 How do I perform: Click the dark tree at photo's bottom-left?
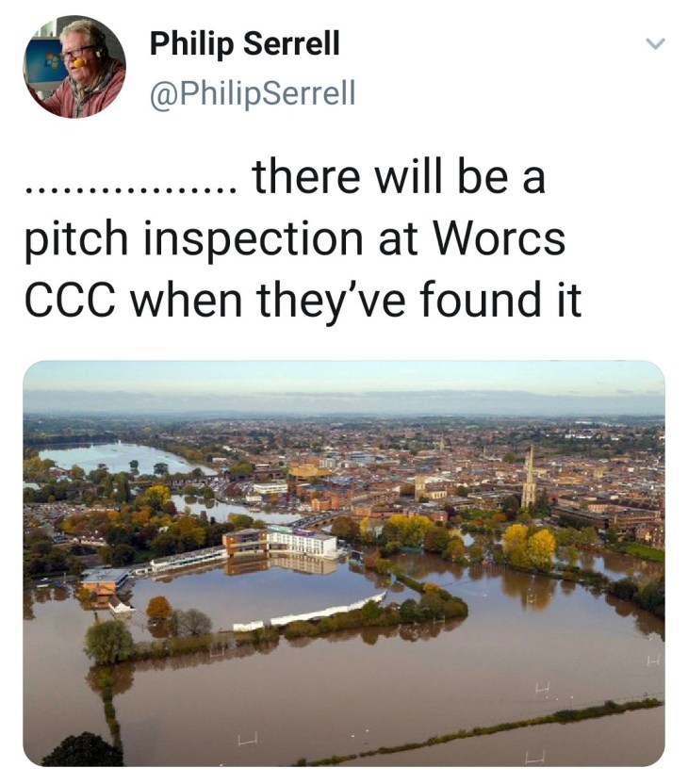81,751
